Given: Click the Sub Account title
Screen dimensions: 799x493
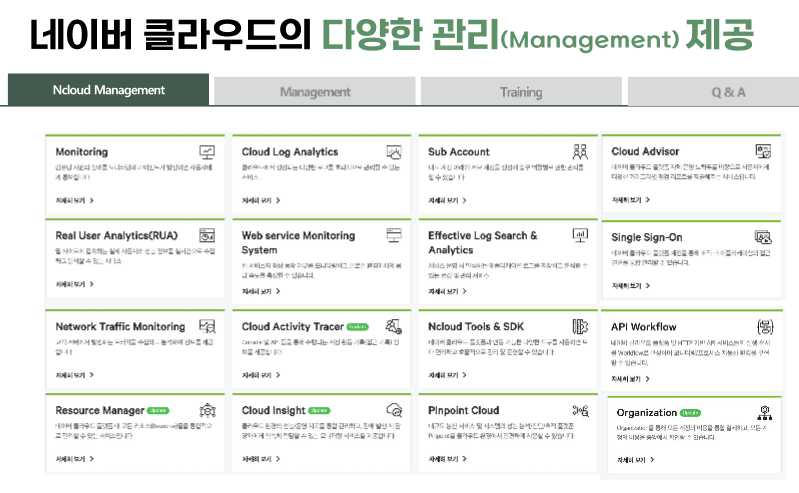Looking at the screenshot, I should pyautogui.click(x=459, y=152).
